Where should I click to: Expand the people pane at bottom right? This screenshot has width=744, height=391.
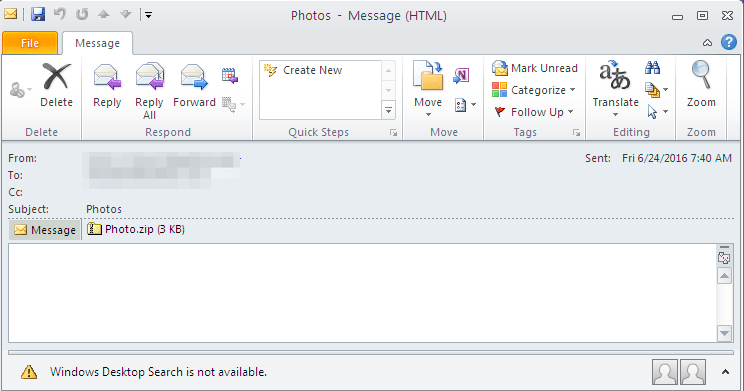click(x=725, y=372)
